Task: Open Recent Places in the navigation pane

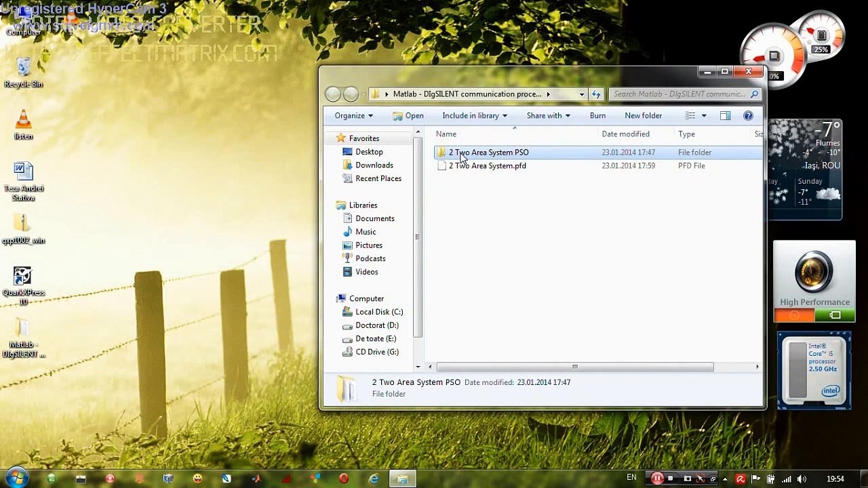Action: [x=378, y=178]
